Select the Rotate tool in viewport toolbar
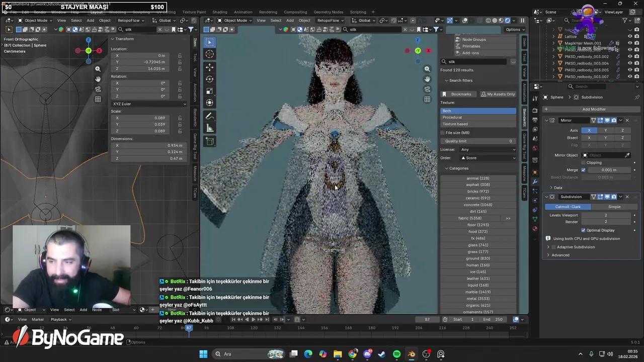The image size is (644, 362). [210, 79]
